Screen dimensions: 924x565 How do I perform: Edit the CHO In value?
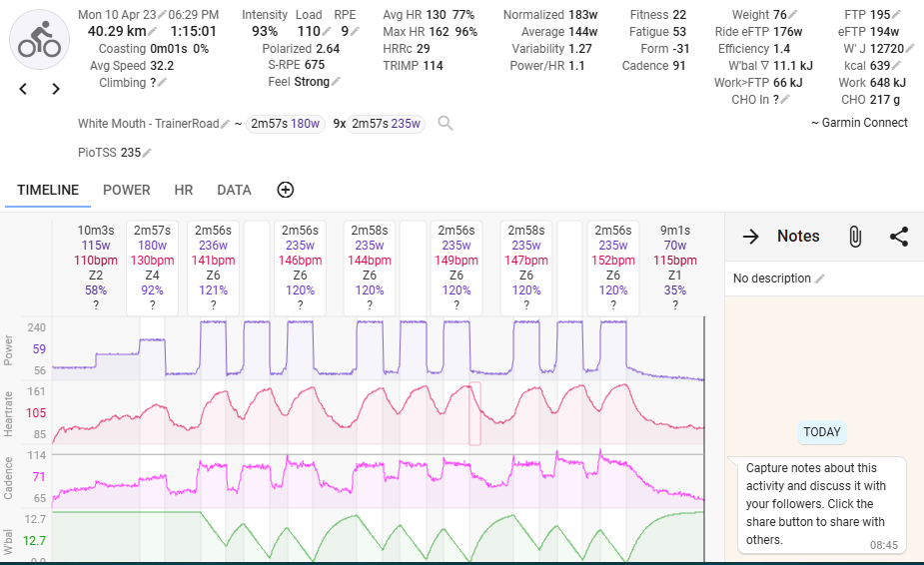tap(785, 100)
